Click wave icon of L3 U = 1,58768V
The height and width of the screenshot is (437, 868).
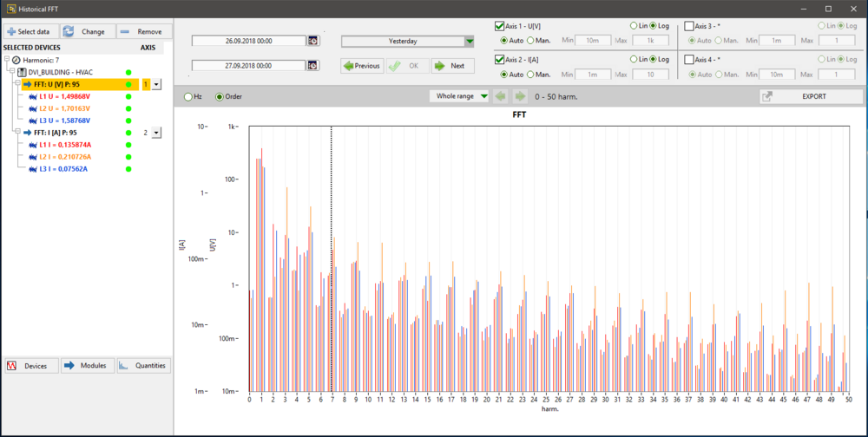click(33, 121)
